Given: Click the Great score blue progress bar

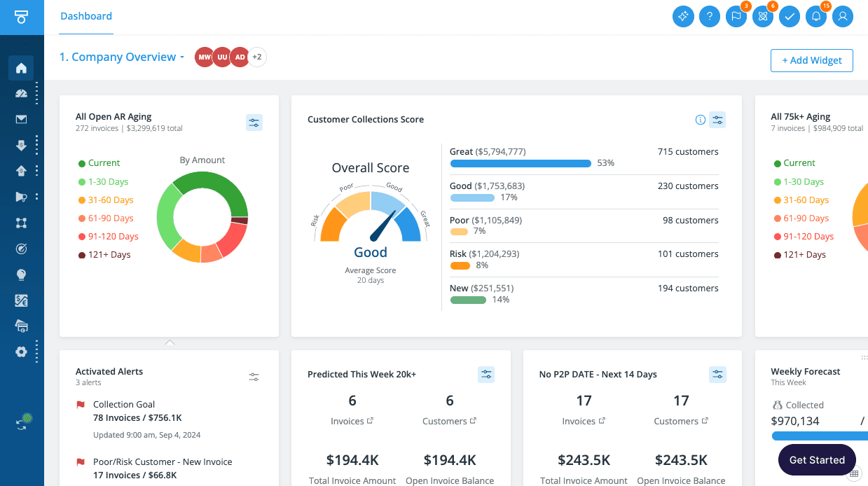Looking at the screenshot, I should tap(521, 163).
